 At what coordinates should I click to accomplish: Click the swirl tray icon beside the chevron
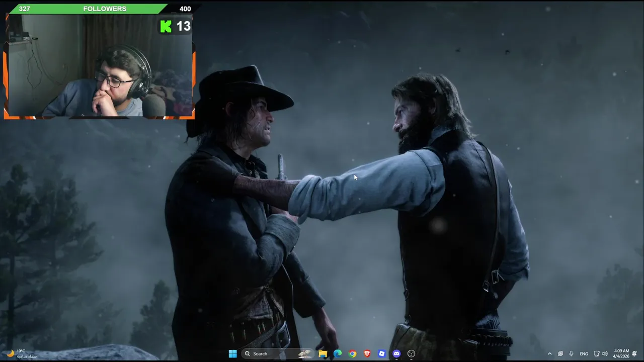(x=560, y=353)
